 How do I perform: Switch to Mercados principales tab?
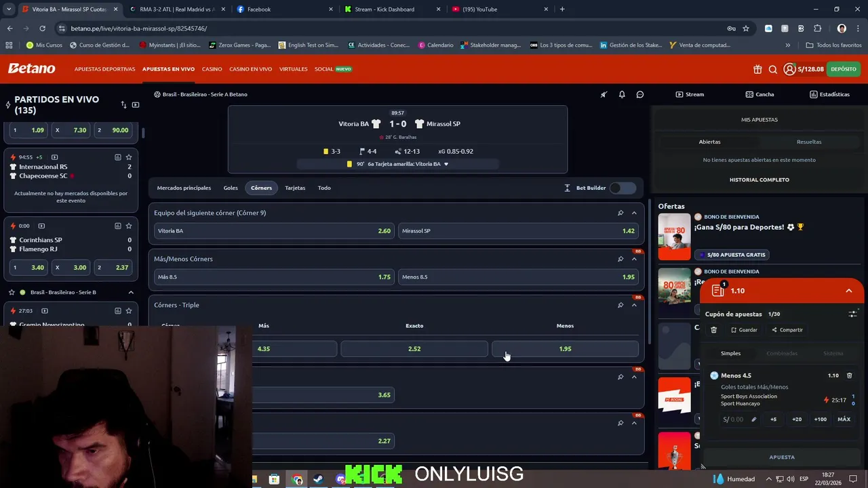pyautogui.click(x=184, y=188)
